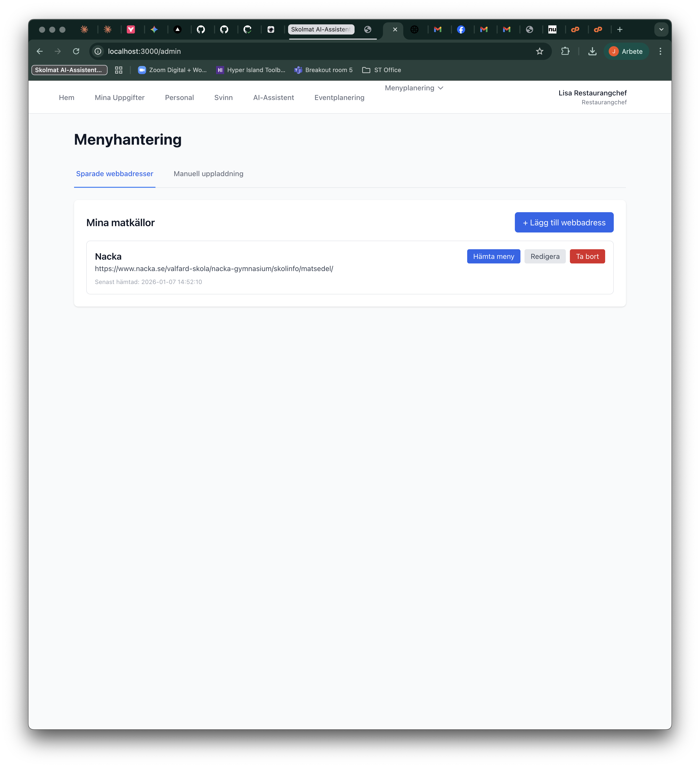
Task: Expand the Menyplanering dropdown
Action: pyautogui.click(x=414, y=88)
